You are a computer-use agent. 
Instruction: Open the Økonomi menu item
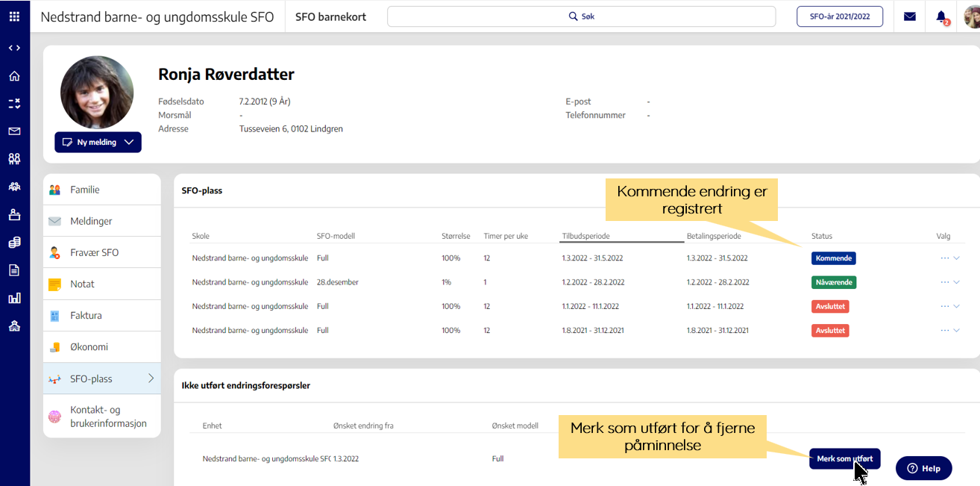(102, 346)
